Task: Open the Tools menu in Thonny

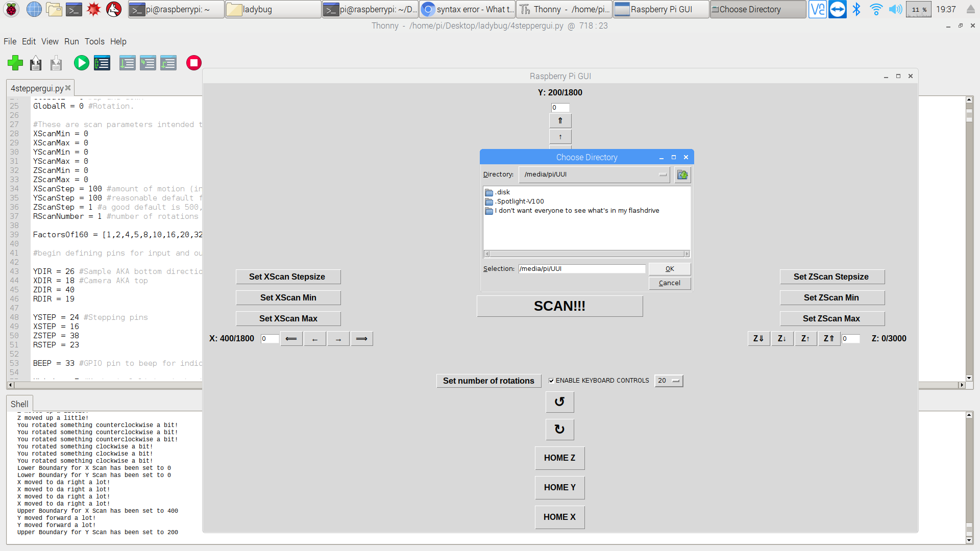Action: pos(93,41)
